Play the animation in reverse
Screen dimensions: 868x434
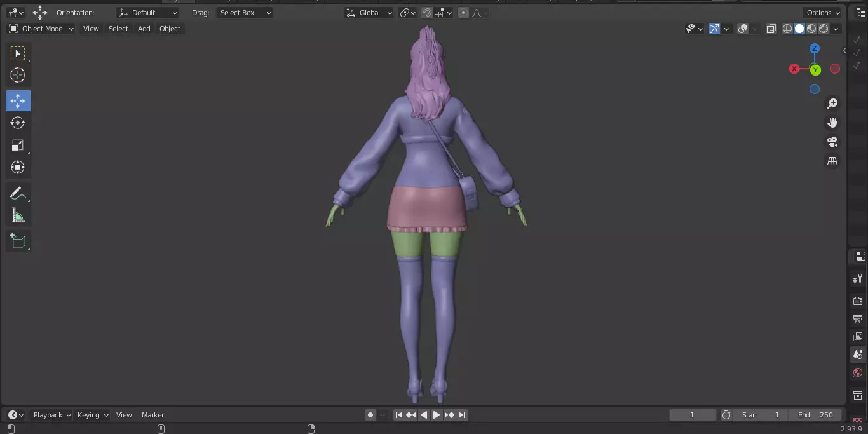pos(424,415)
